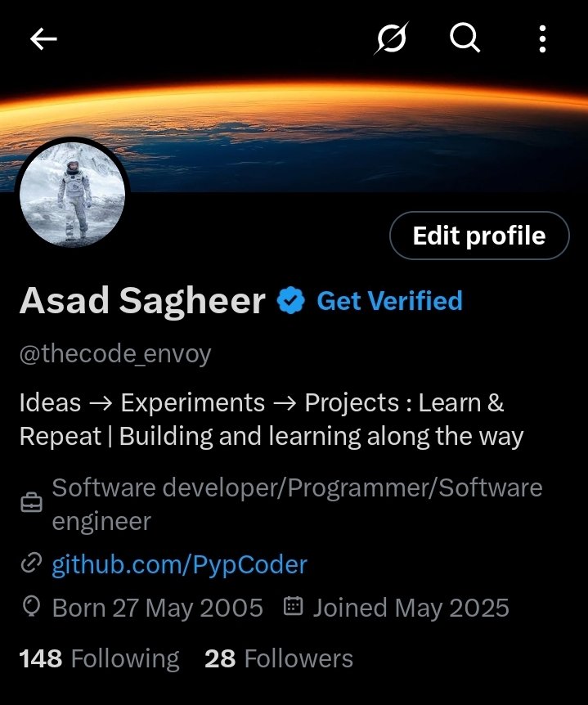The image size is (588, 705).
Task: Open the 148 Following list
Action: click(x=99, y=659)
